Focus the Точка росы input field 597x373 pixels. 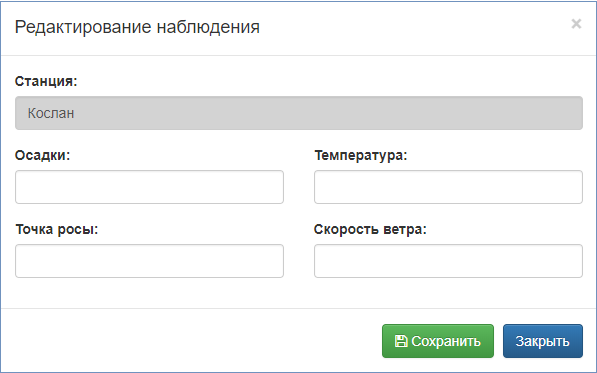pyautogui.click(x=149, y=261)
